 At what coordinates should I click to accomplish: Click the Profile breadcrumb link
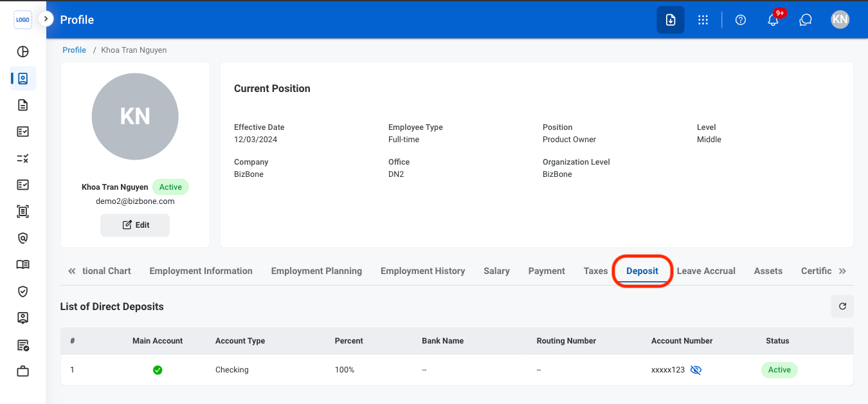(x=75, y=50)
